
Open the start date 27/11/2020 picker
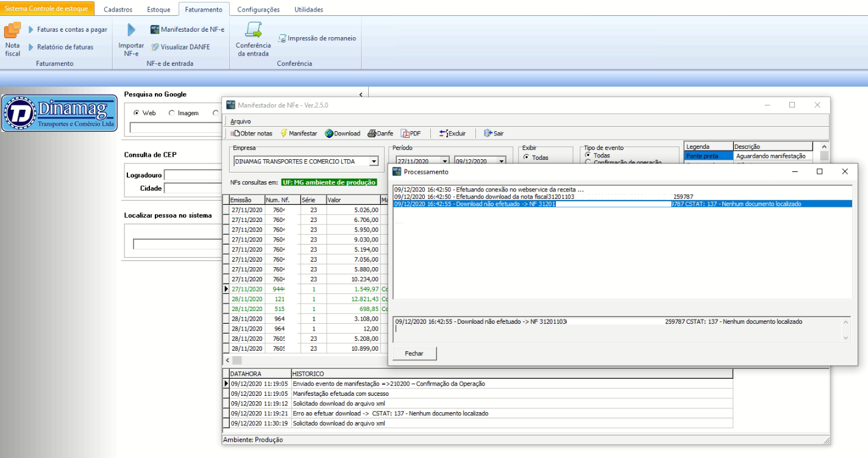(x=444, y=161)
